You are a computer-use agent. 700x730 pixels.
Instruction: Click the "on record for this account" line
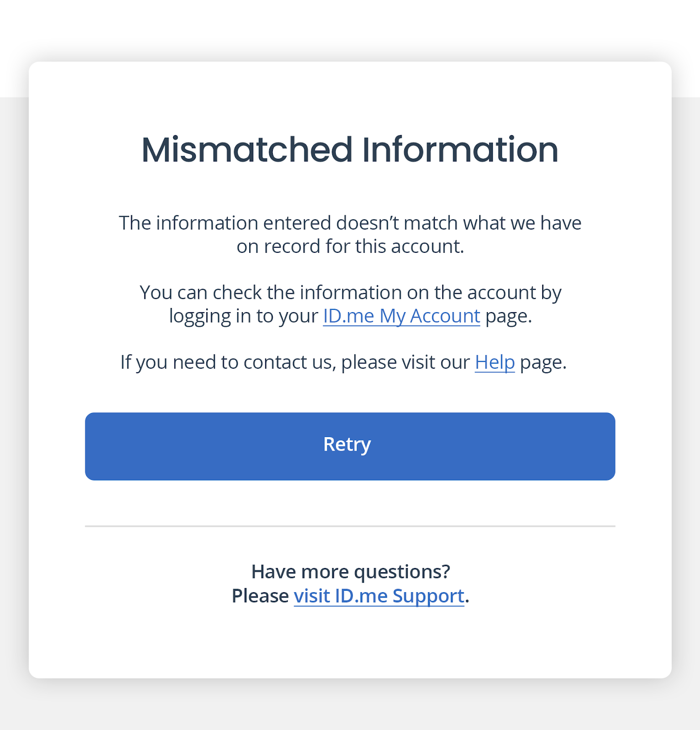pyautogui.click(x=350, y=246)
